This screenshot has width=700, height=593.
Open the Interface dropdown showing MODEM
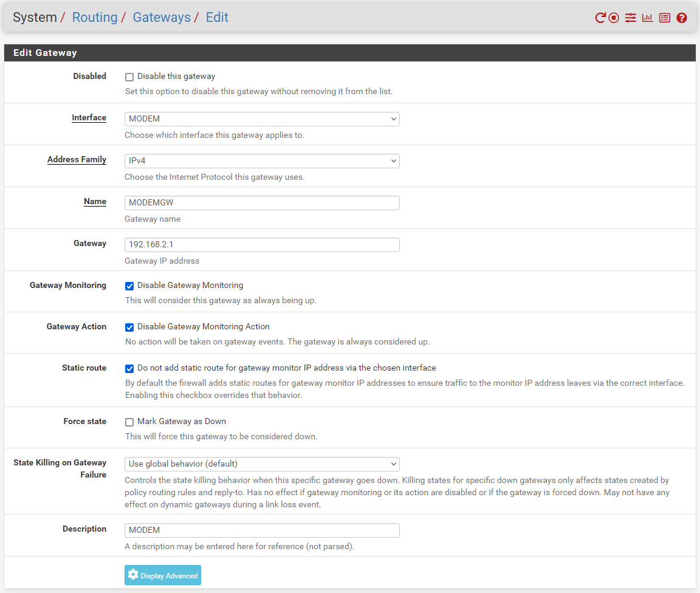coord(262,118)
